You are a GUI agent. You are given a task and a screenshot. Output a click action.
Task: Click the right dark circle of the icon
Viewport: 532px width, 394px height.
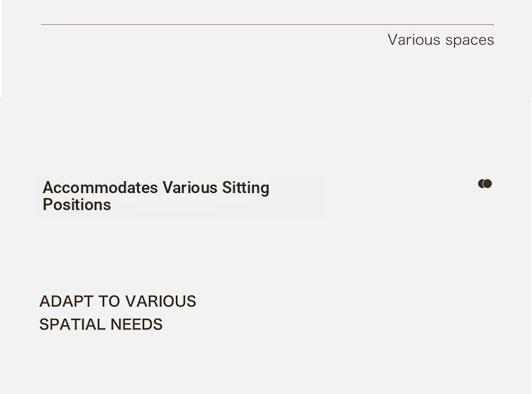pyautogui.click(x=487, y=184)
